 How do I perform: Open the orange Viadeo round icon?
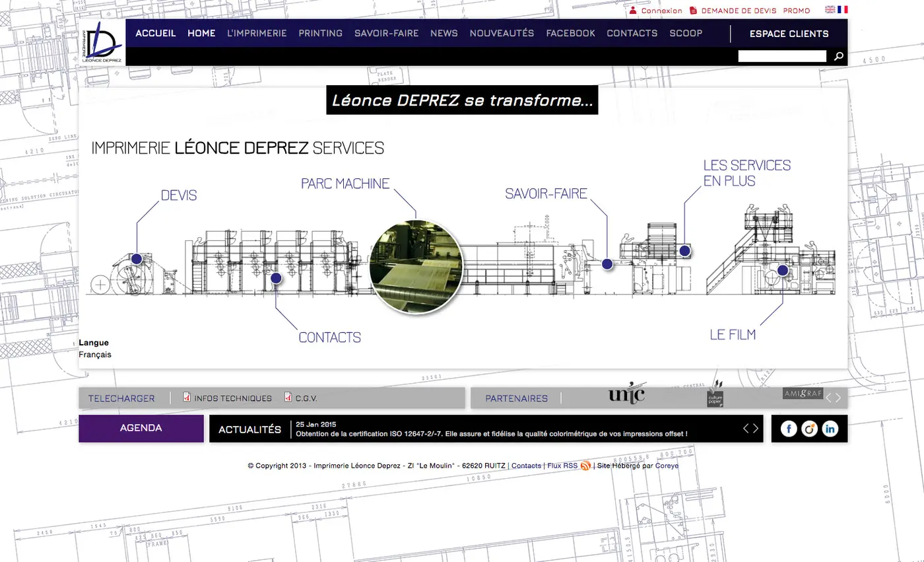[810, 429]
